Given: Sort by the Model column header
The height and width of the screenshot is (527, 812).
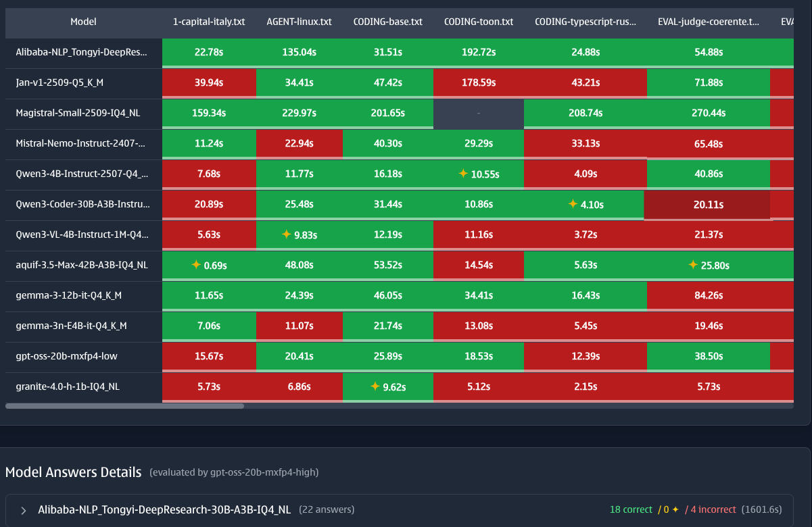Looking at the screenshot, I should pos(83,22).
